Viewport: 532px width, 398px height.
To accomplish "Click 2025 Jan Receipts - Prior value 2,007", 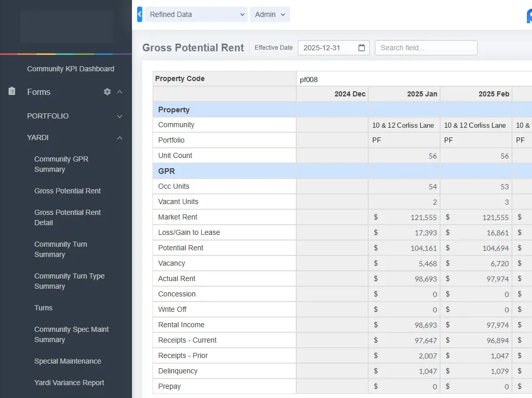I will [428, 356].
